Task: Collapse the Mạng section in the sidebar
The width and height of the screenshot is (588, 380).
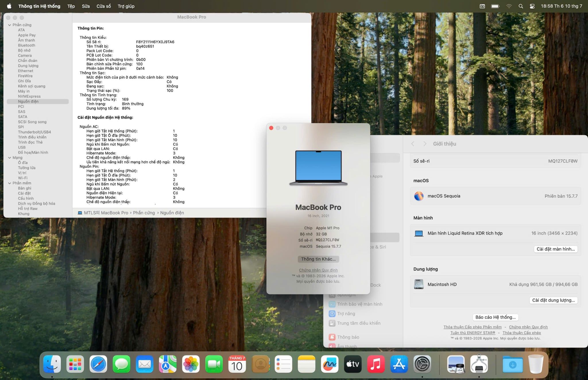Action: point(9,158)
